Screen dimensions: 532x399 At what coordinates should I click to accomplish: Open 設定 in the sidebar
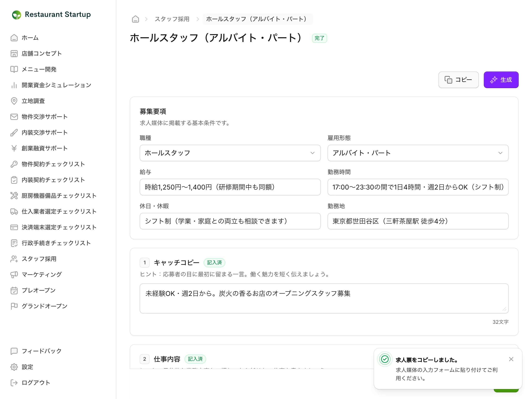point(27,367)
